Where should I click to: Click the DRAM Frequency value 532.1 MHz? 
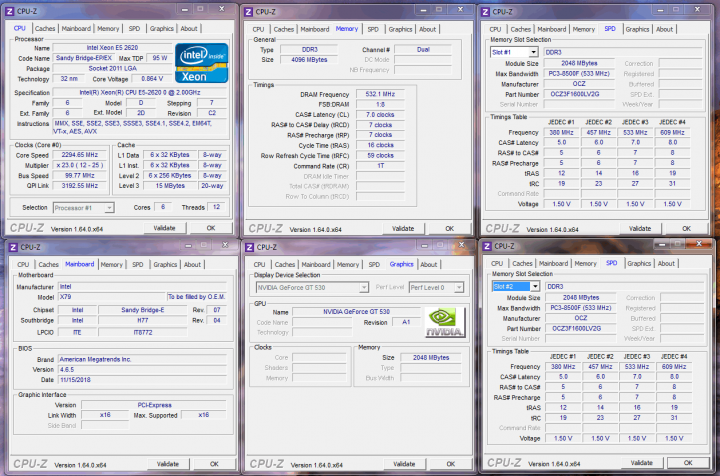[380, 94]
